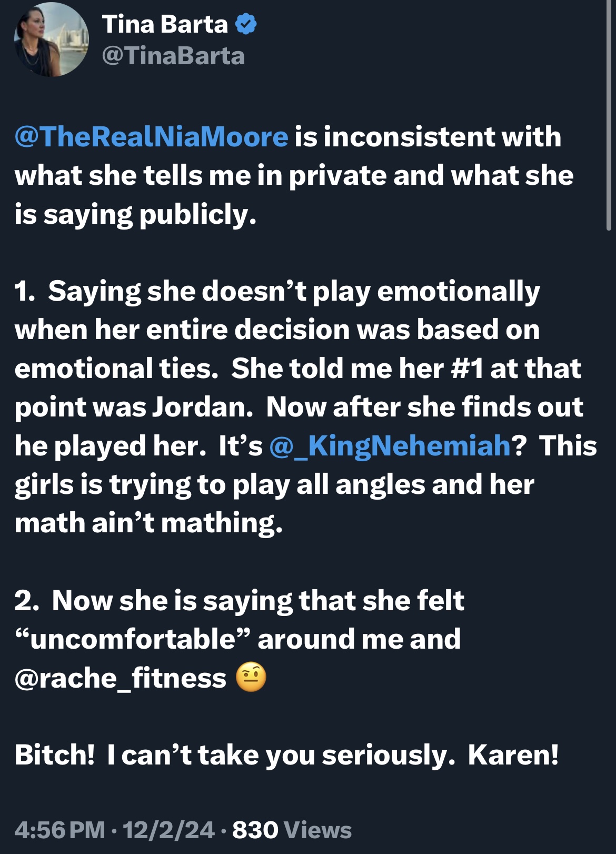Open the Tina Barta display name

pos(165,24)
